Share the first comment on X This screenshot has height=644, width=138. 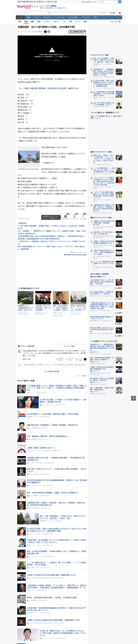[x=85, y=359]
